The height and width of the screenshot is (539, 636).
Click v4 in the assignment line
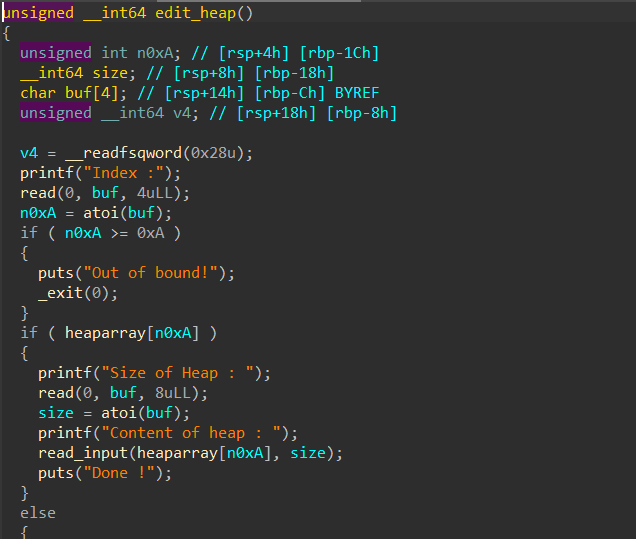click(29, 153)
